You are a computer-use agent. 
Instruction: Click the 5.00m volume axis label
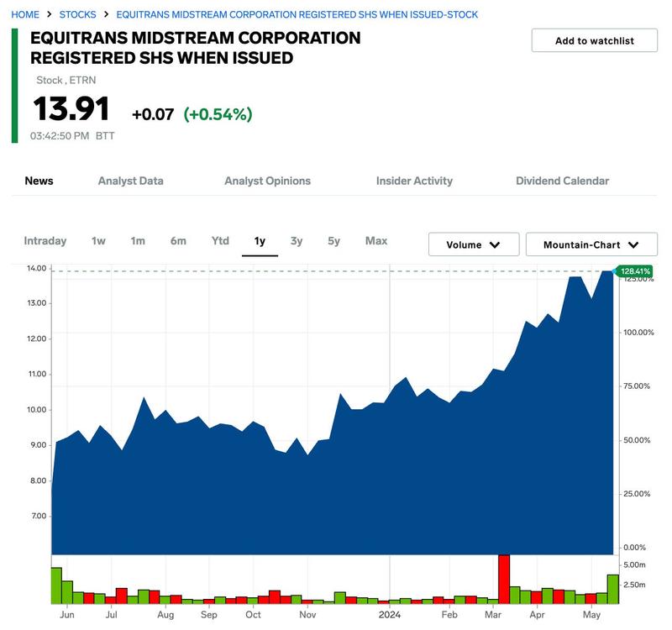pos(634,564)
